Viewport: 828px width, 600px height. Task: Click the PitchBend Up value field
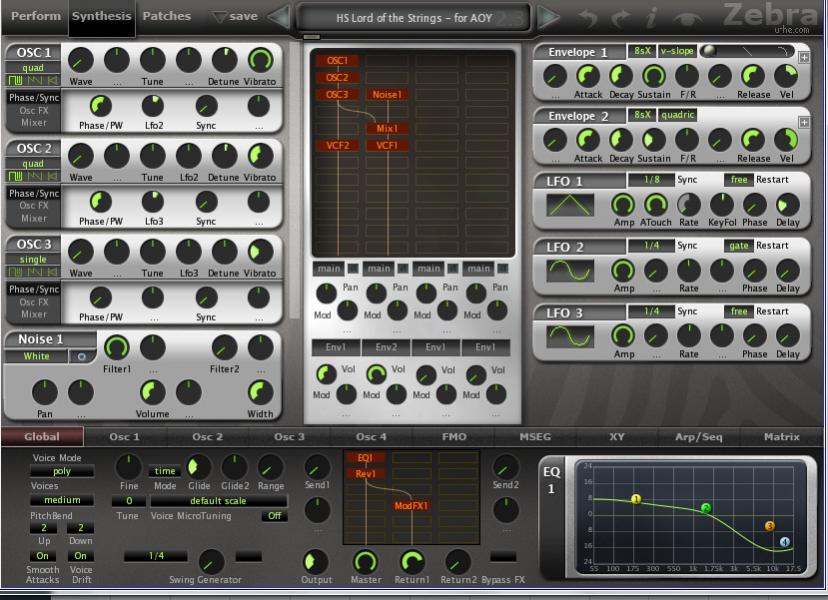[44, 528]
